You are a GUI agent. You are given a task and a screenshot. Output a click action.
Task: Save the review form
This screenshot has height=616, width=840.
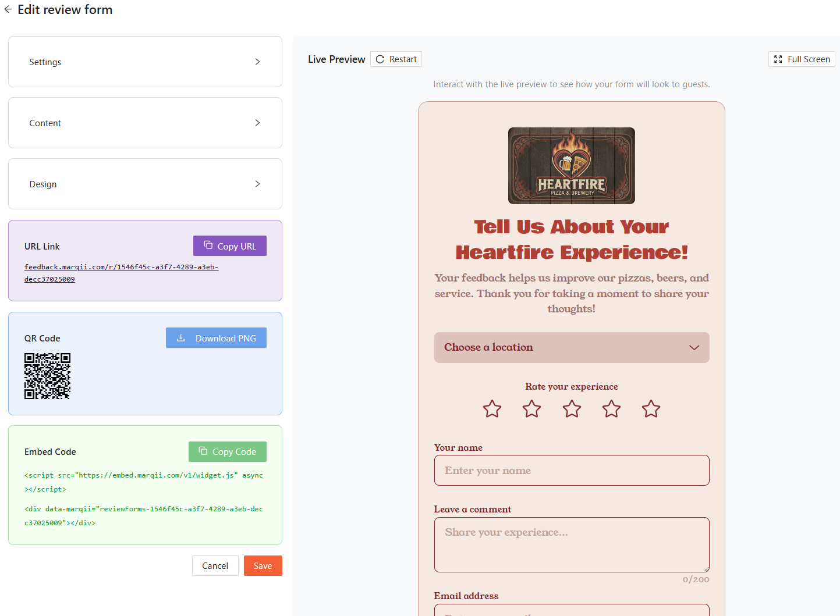pyautogui.click(x=263, y=565)
